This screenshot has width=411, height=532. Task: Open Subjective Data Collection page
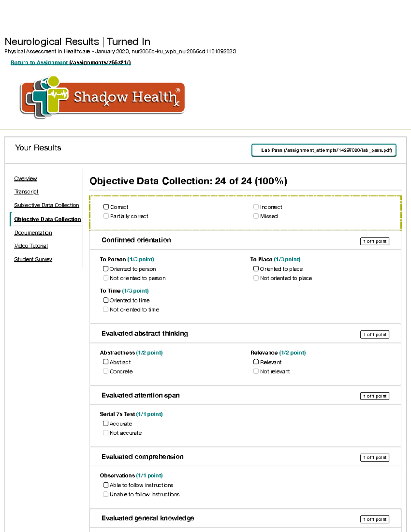pos(47,205)
